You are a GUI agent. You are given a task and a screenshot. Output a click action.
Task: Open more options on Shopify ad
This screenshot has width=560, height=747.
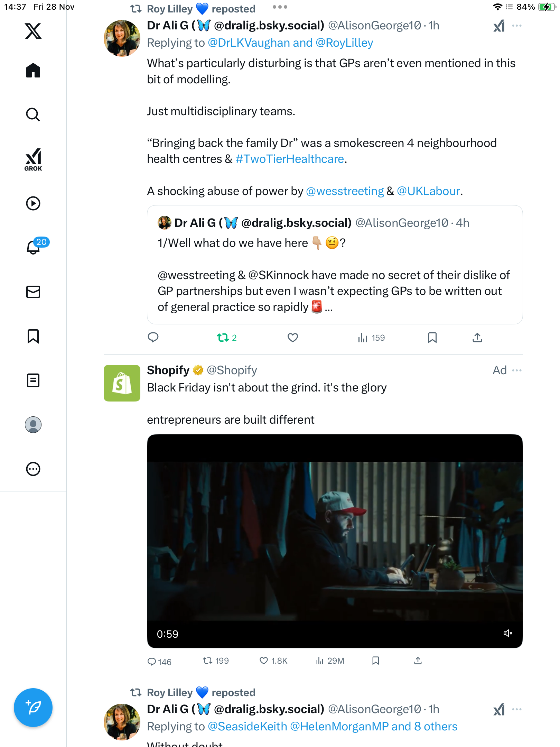517,370
